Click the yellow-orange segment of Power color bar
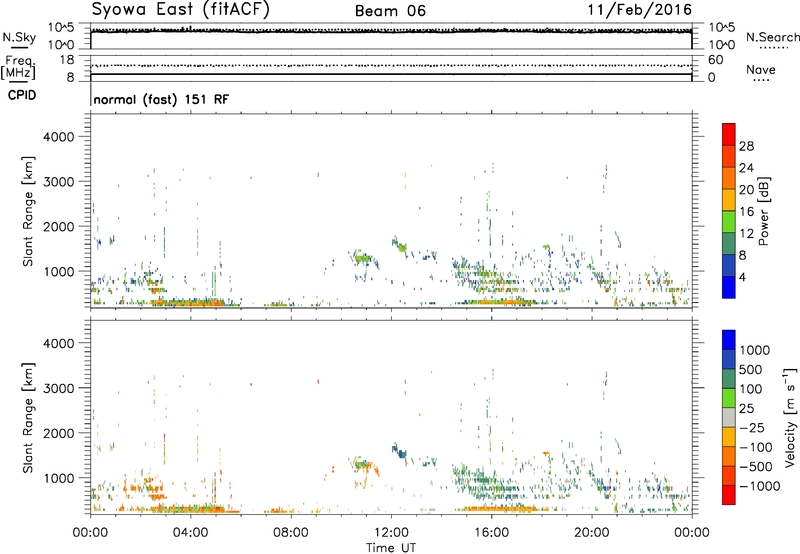Image resolution: width=800 pixels, height=554 pixels. pyautogui.click(x=729, y=200)
